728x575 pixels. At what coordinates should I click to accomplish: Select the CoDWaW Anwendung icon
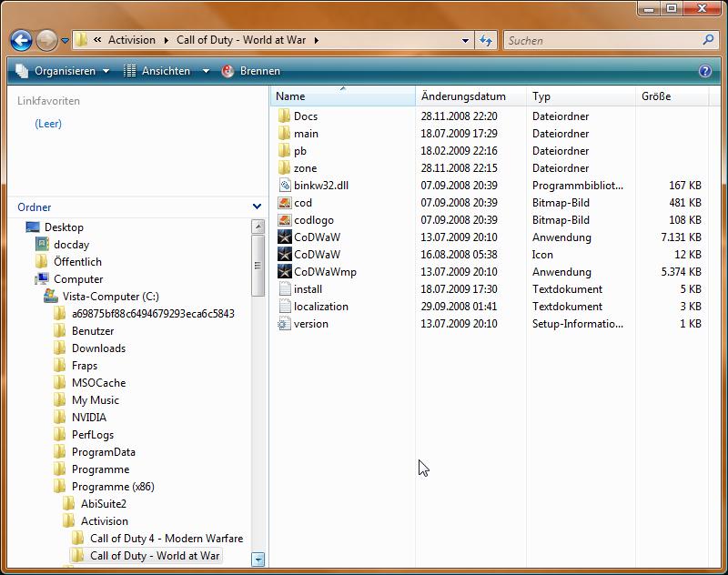tap(284, 237)
